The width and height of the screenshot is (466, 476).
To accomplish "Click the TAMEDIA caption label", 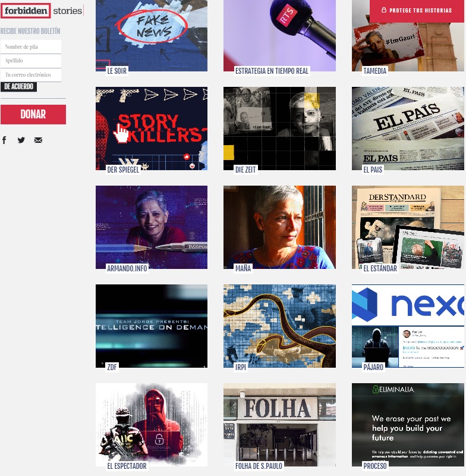I will pyautogui.click(x=374, y=71).
